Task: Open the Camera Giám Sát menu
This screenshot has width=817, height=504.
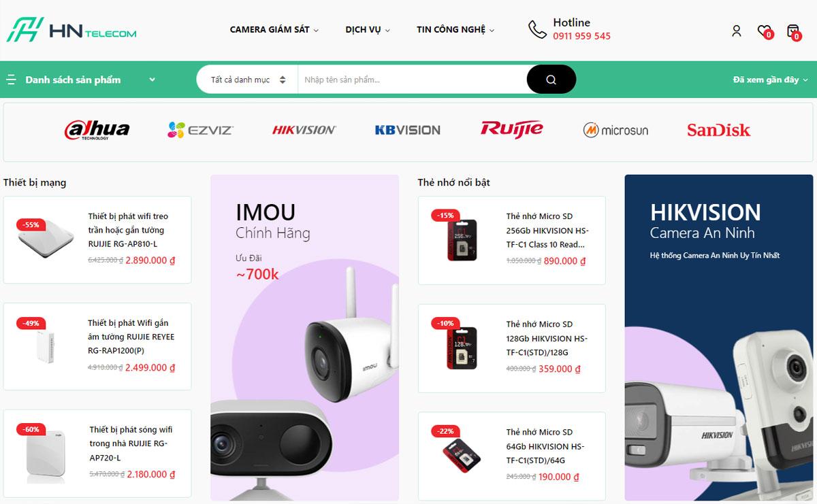Action: [274, 29]
